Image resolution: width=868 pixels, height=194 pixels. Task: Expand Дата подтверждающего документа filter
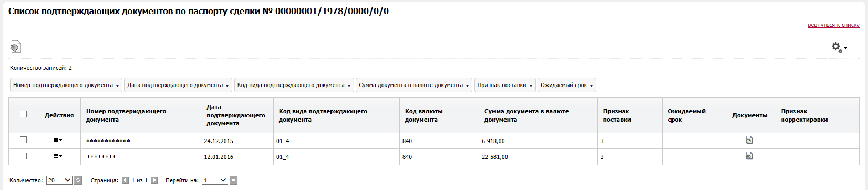point(178,85)
